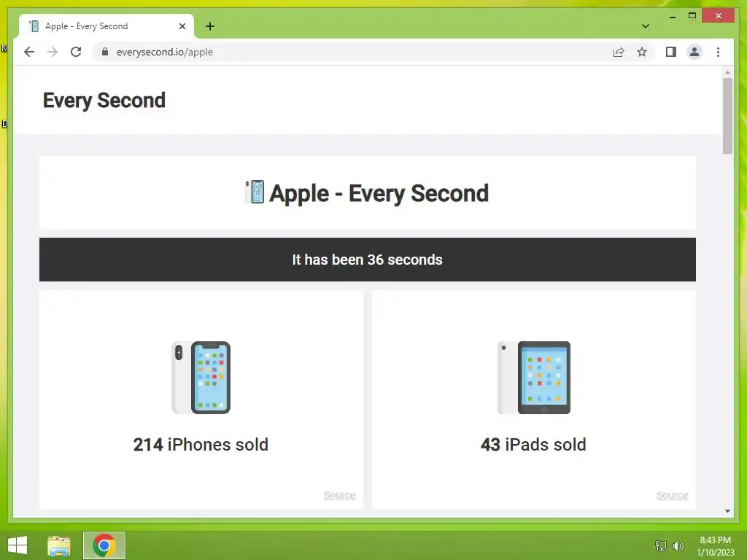Open the Source link under iPhones sold
The width and height of the screenshot is (747, 560).
point(340,495)
